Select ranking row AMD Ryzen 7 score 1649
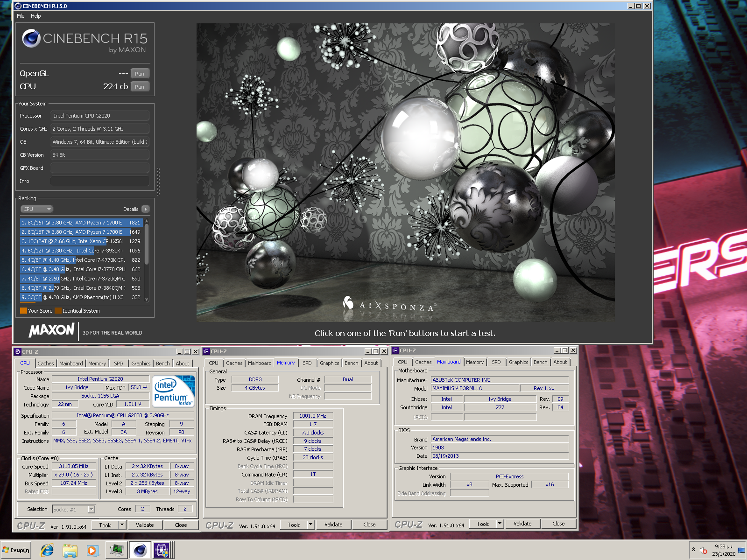 click(81, 232)
